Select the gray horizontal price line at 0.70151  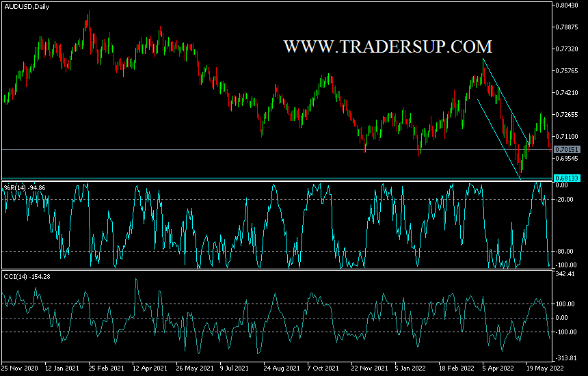point(277,149)
